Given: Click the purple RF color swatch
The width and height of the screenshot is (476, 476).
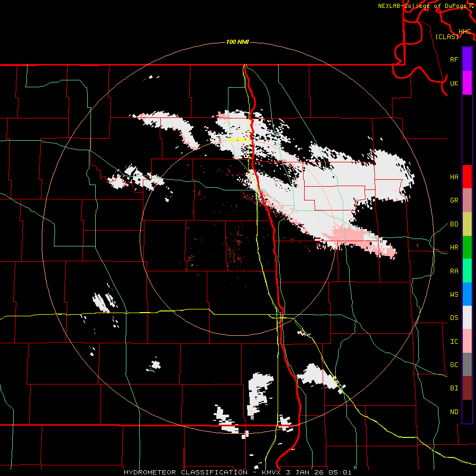Looking at the screenshot, I should 467,59.
